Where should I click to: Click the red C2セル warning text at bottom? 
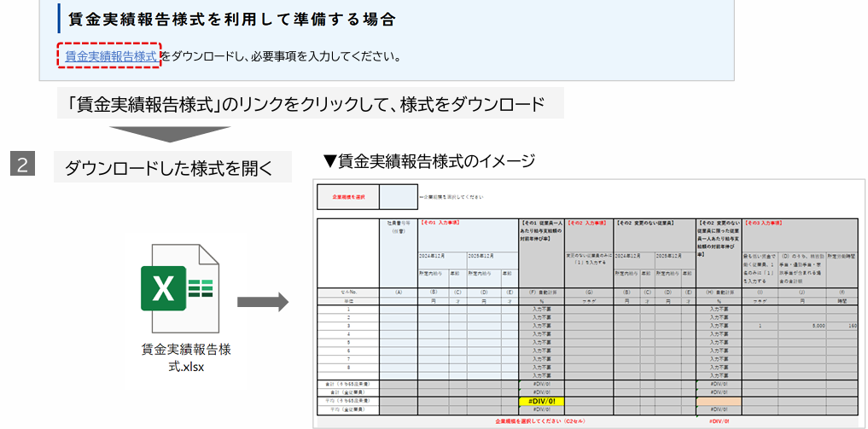coord(540,420)
